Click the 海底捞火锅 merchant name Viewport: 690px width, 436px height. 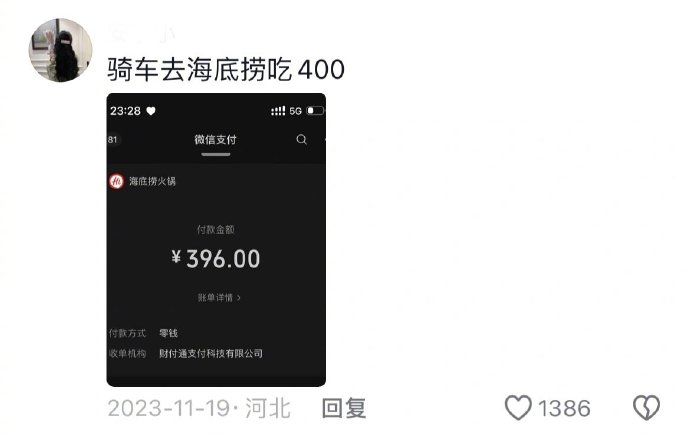pos(152,181)
